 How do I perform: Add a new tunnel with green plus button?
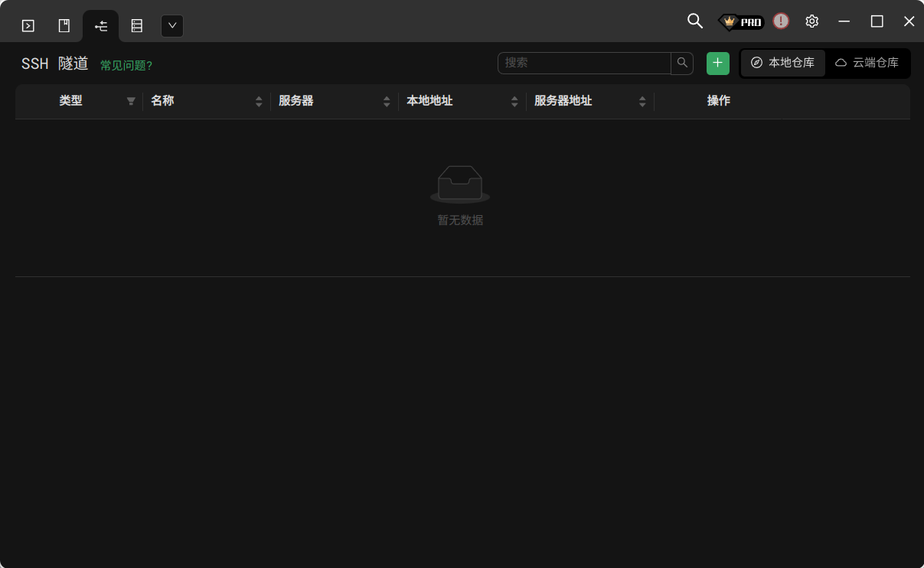(x=717, y=63)
